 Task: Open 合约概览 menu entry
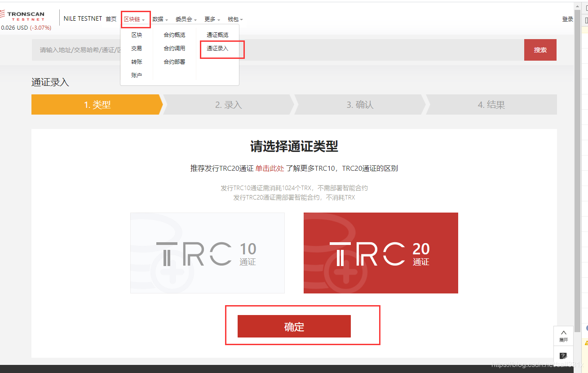[174, 35]
